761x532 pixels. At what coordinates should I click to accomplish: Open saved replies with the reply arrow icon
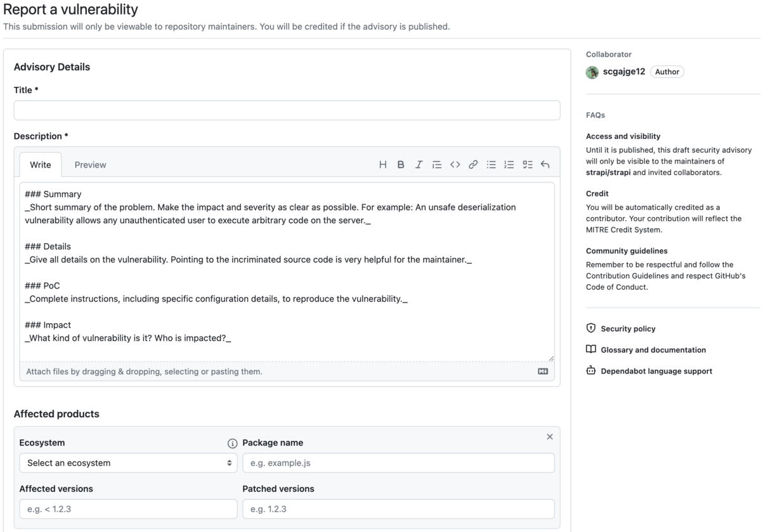545,165
